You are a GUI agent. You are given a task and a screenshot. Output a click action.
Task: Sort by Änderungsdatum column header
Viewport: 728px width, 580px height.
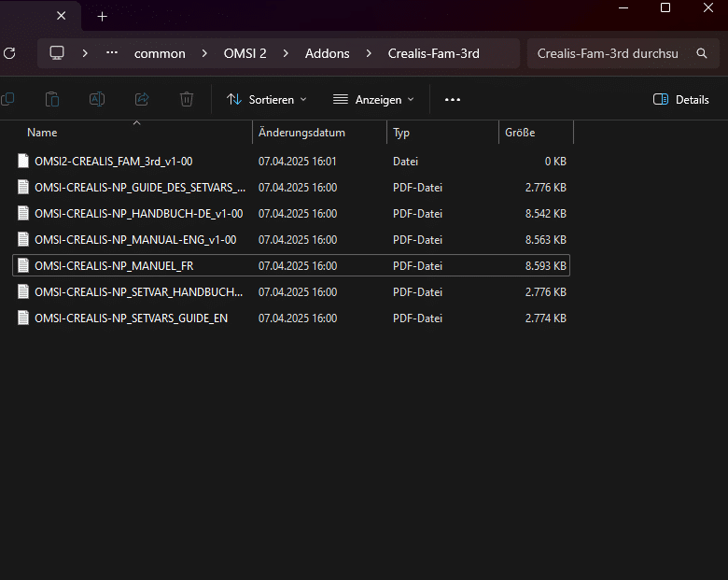(301, 133)
